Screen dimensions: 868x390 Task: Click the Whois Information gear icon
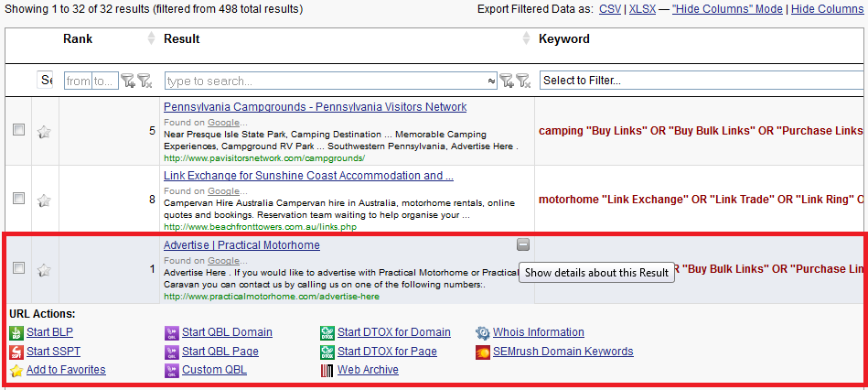(483, 333)
